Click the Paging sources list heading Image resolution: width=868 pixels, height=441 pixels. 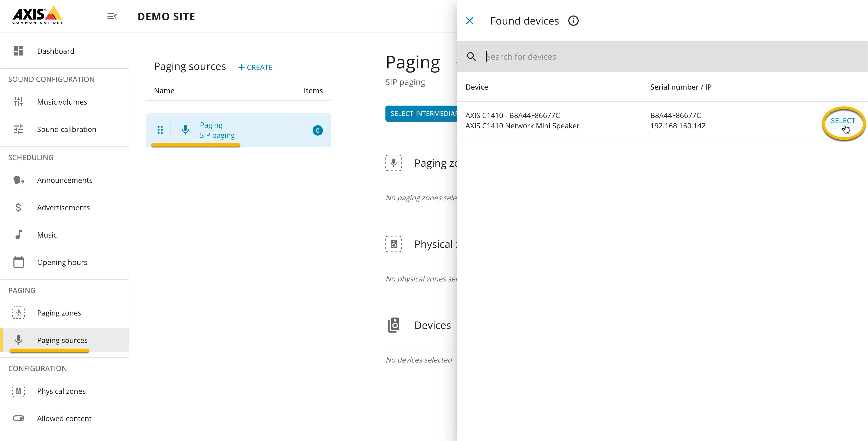190,67
